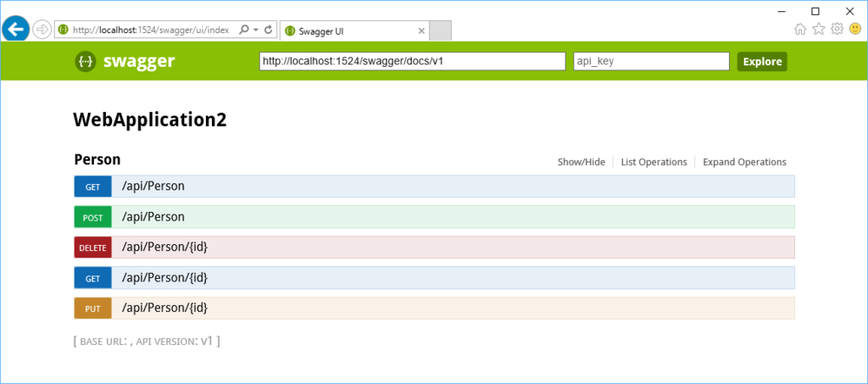
Task: Select the Swagger UI browser tab
Action: pos(354,31)
